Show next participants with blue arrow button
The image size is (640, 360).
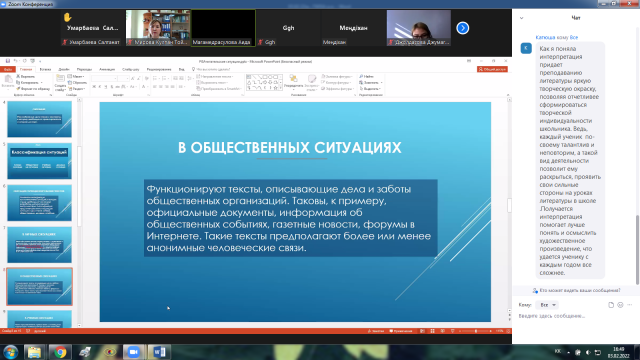pyautogui.click(x=462, y=28)
